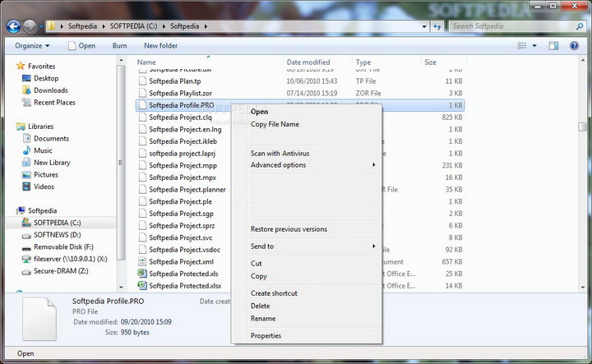This screenshot has height=364, width=592.
Task: Click Excel icon of Softpedia Protected.xlsx
Action: click(x=142, y=286)
